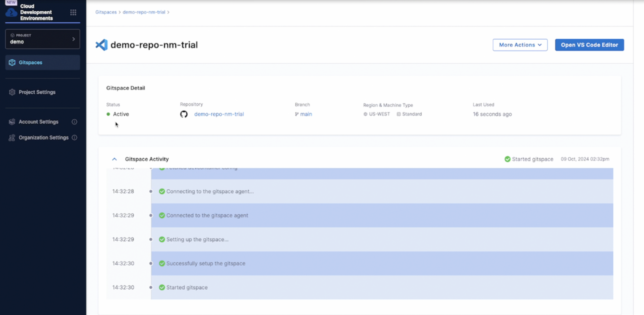Click the GitHub icon next to repository
The height and width of the screenshot is (315, 644).
pyautogui.click(x=184, y=114)
